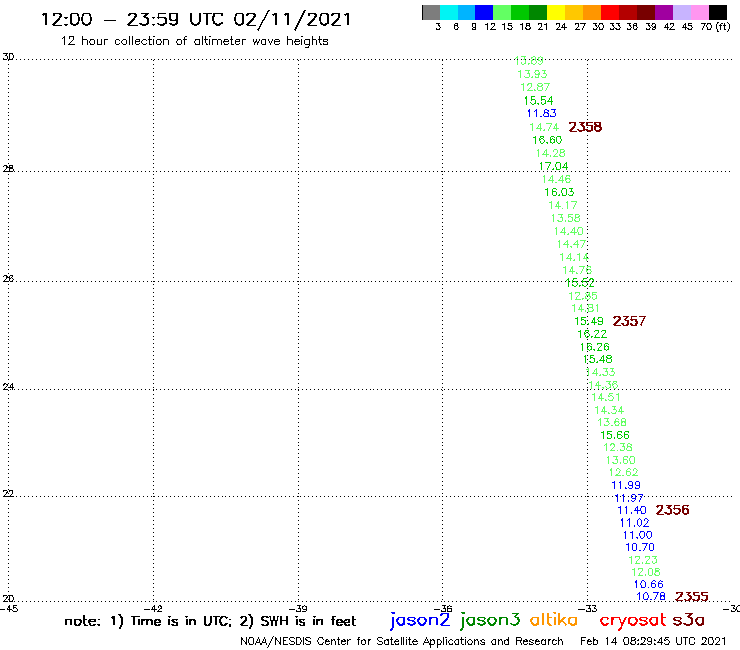Select the 'Feb 14 08:29:45 UTC 2021' timestamp
The image size is (740, 650).
(653, 641)
